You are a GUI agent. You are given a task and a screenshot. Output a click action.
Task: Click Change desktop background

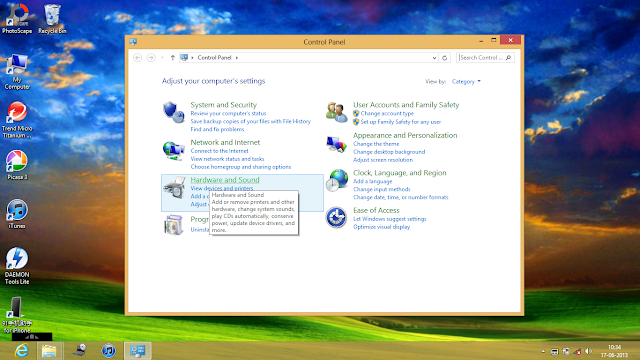coord(389,152)
